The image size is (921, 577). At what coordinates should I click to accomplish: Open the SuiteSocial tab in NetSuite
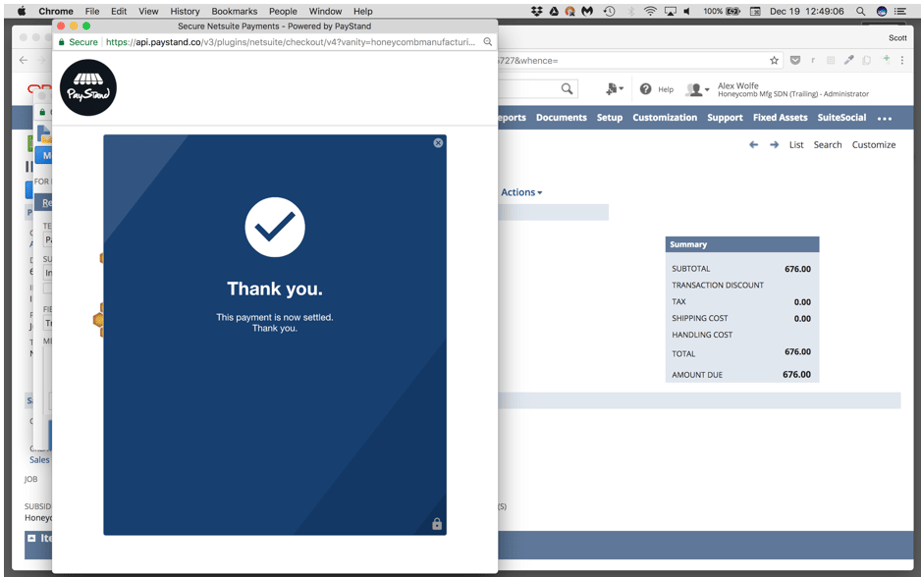click(x=842, y=118)
